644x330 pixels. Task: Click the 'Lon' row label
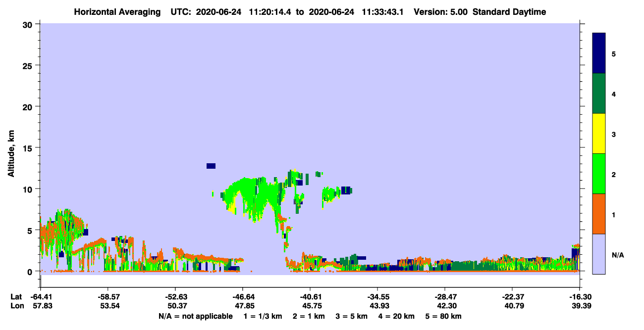[x=16, y=306]
